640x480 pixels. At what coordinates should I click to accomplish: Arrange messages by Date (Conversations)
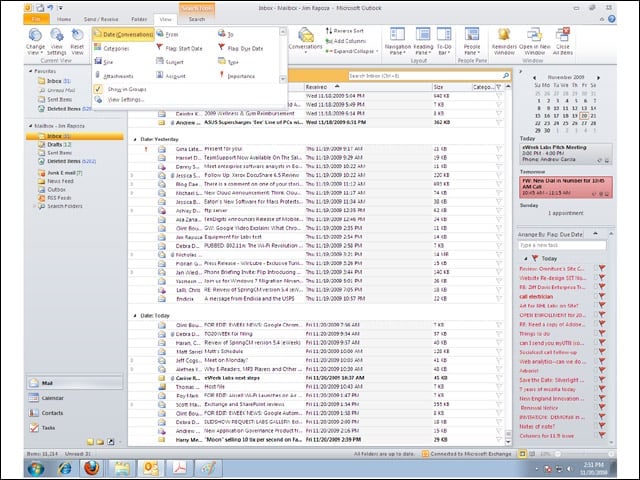coord(124,35)
